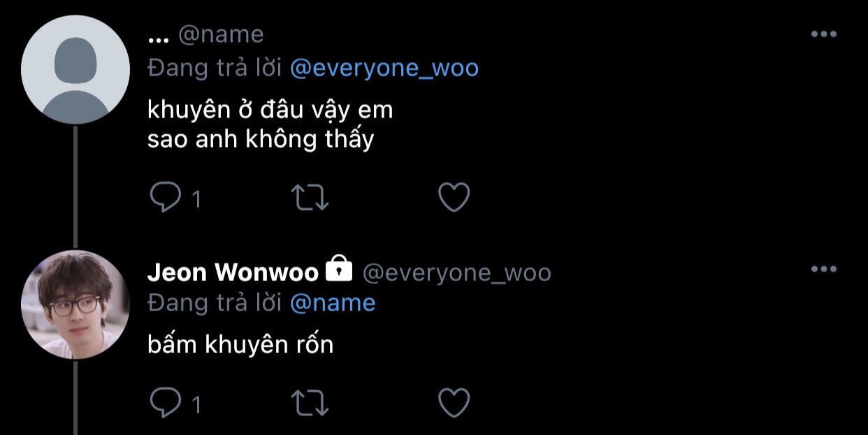The width and height of the screenshot is (868, 435).
Task: Open the three-dot menu on Jeon Wonwoo's tweet
Action: pos(823,269)
